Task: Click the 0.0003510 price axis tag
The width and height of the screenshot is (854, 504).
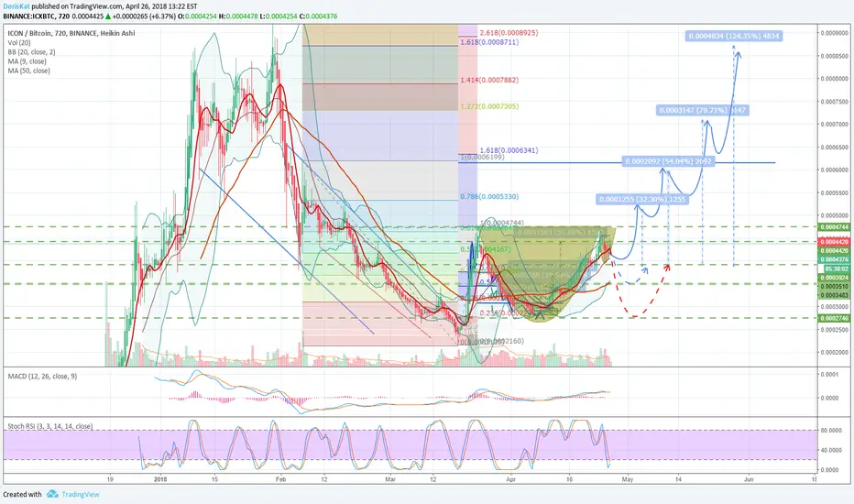Action: point(834,287)
